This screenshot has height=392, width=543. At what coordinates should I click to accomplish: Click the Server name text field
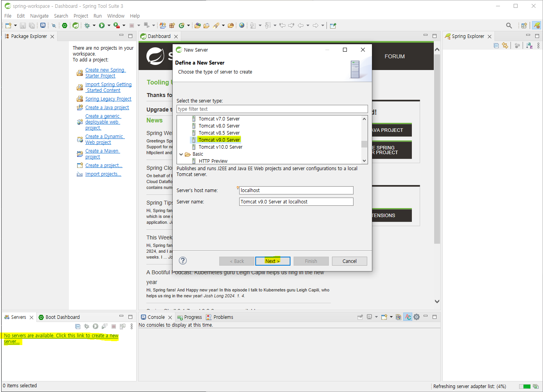tap(296, 201)
